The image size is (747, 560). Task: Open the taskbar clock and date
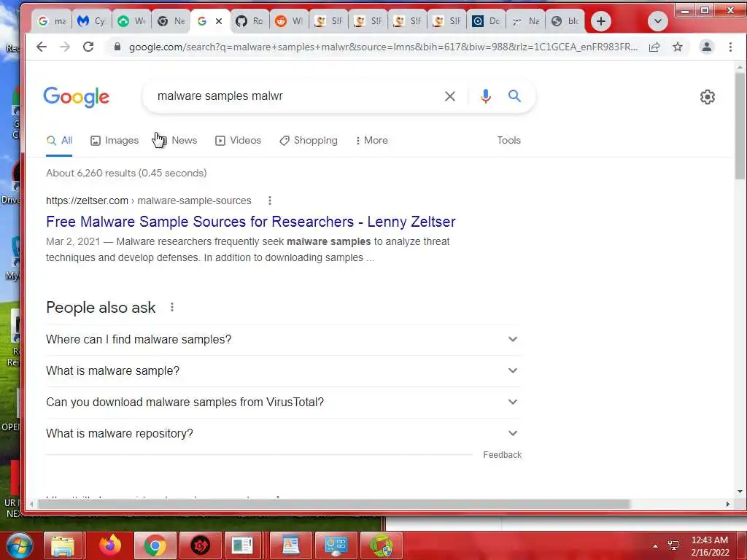pyautogui.click(x=710, y=546)
